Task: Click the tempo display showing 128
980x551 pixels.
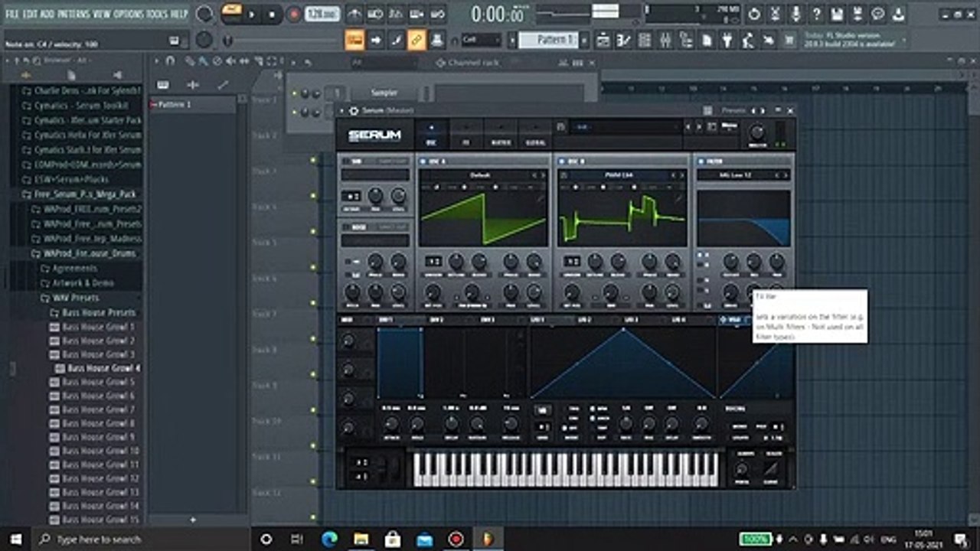Action: pos(322,14)
